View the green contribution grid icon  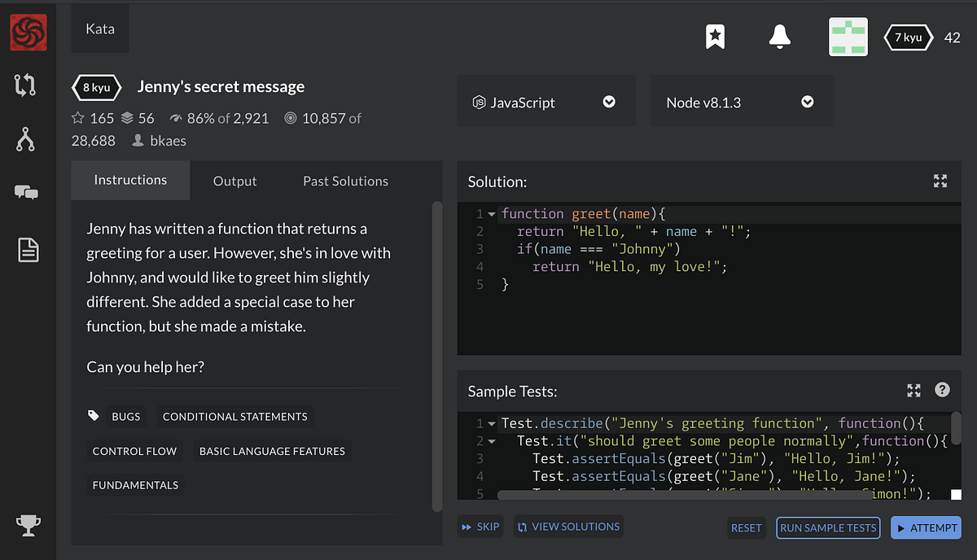(848, 36)
